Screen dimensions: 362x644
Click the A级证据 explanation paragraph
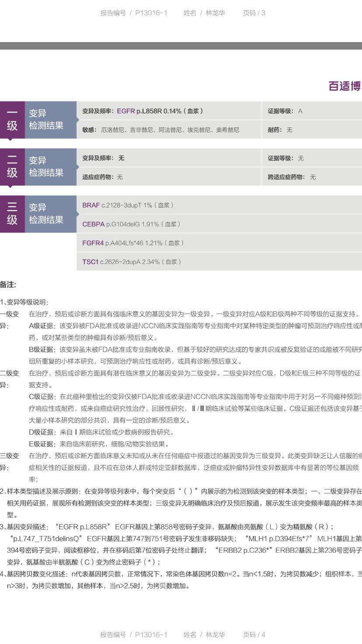(x=192, y=332)
